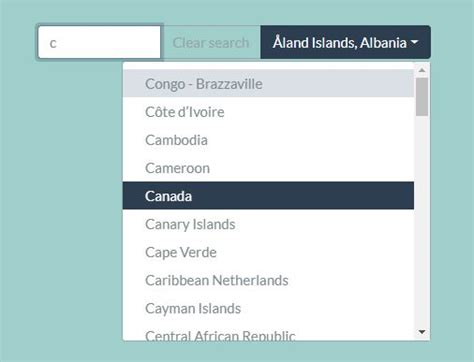
Task: Select Congo - Brazzaville option
Action: (x=268, y=84)
